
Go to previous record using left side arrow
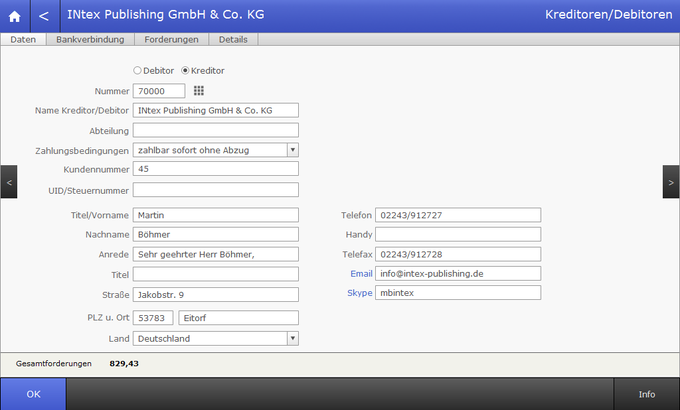(9, 182)
